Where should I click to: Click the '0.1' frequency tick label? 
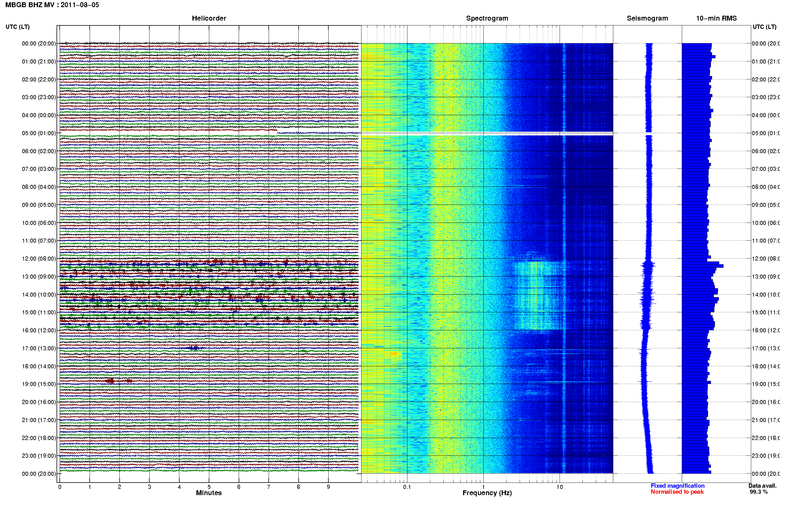407,487
